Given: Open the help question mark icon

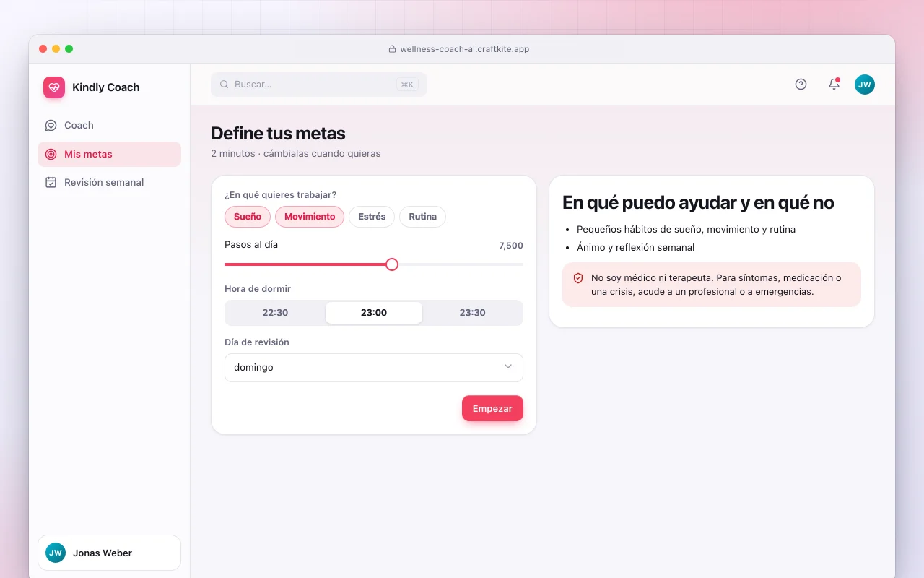Looking at the screenshot, I should 801,85.
